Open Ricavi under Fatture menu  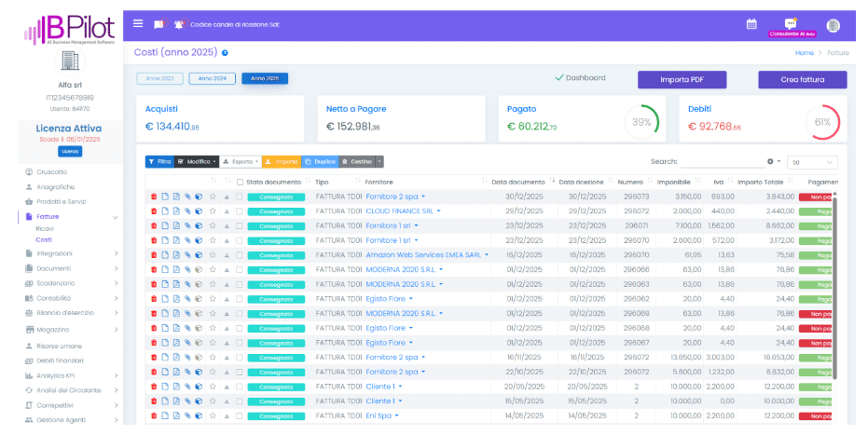(45, 228)
